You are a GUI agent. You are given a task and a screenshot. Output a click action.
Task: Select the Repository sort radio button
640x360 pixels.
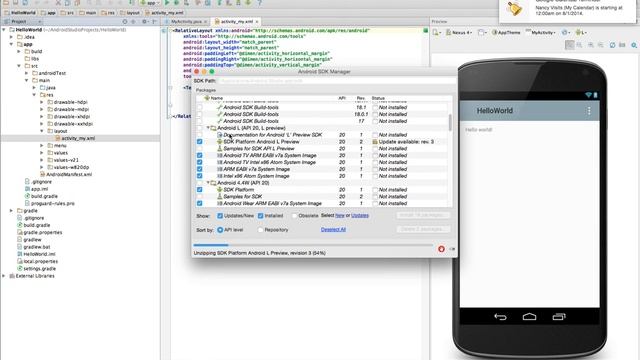260,230
